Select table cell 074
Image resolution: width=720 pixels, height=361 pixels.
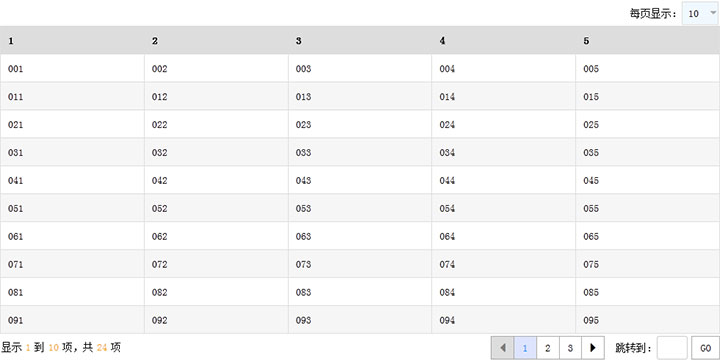[504, 264]
